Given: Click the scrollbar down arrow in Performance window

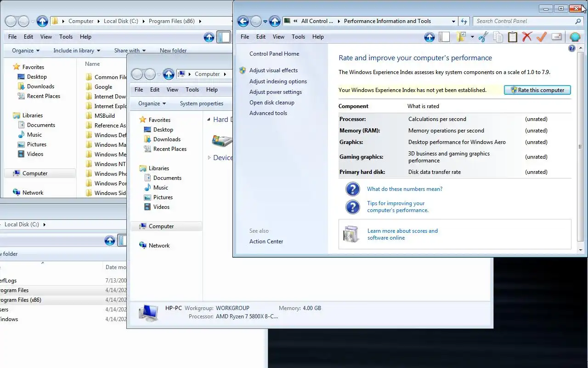Looking at the screenshot, I should click(x=581, y=250).
